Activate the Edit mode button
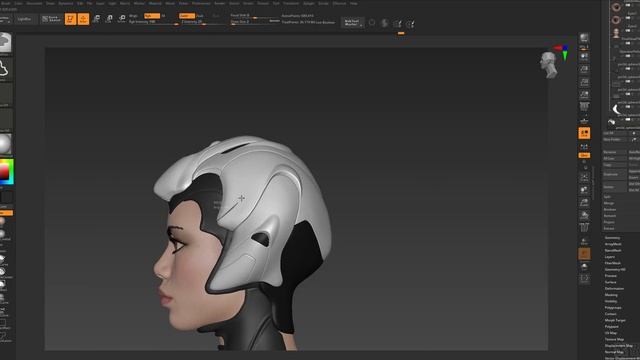Viewport: 640px width, 360px height. [70, 19]
